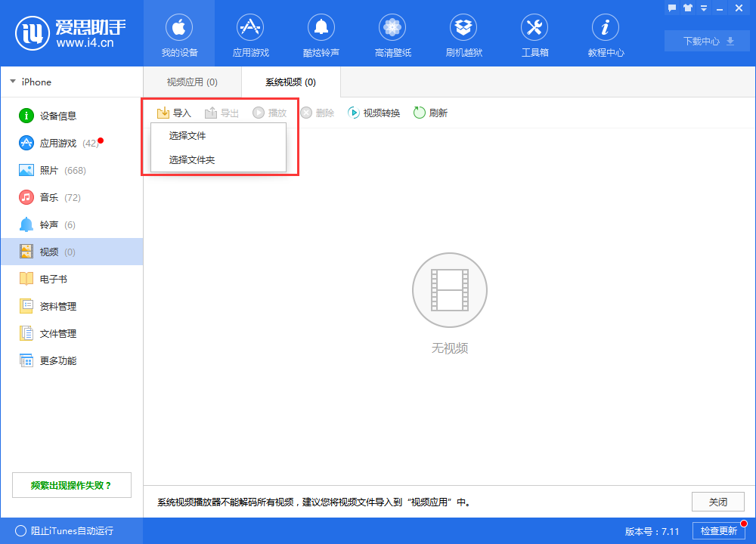Click the 下载中心 download button
The width and height of the screenshot is (756, 544).
point(707,41)
